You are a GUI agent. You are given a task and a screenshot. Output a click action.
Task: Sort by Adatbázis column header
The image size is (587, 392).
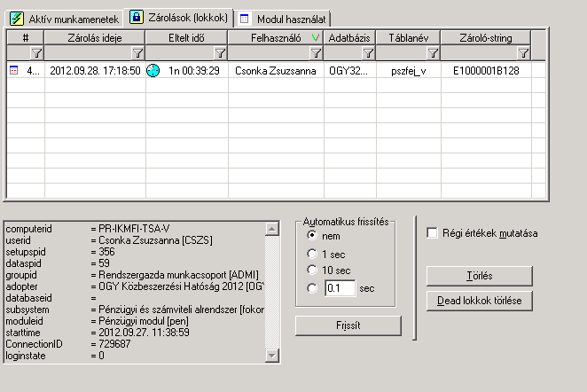click(x=349, y=38)
